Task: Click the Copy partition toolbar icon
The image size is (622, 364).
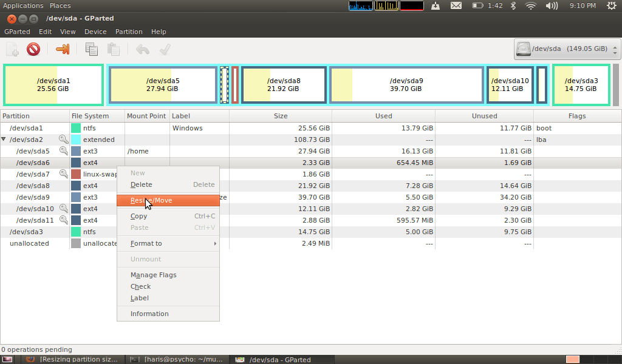Action: point(92,49)
